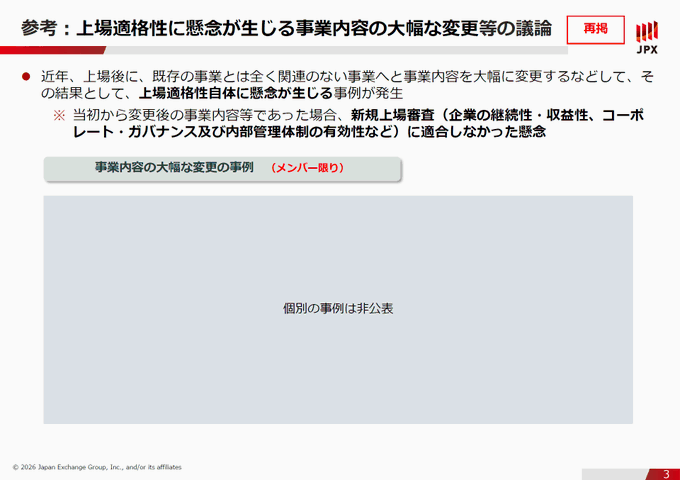Image resolution: width=680 pixels, height=480 pixels.
Task: Click the JPX logo icon
Action: pyautogui.click(x=647, y=37)
